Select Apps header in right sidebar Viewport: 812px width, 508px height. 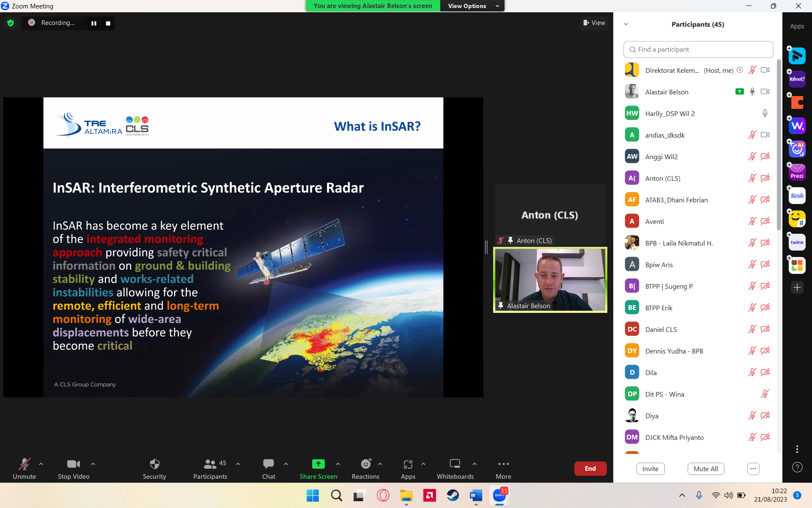point(797,26)
